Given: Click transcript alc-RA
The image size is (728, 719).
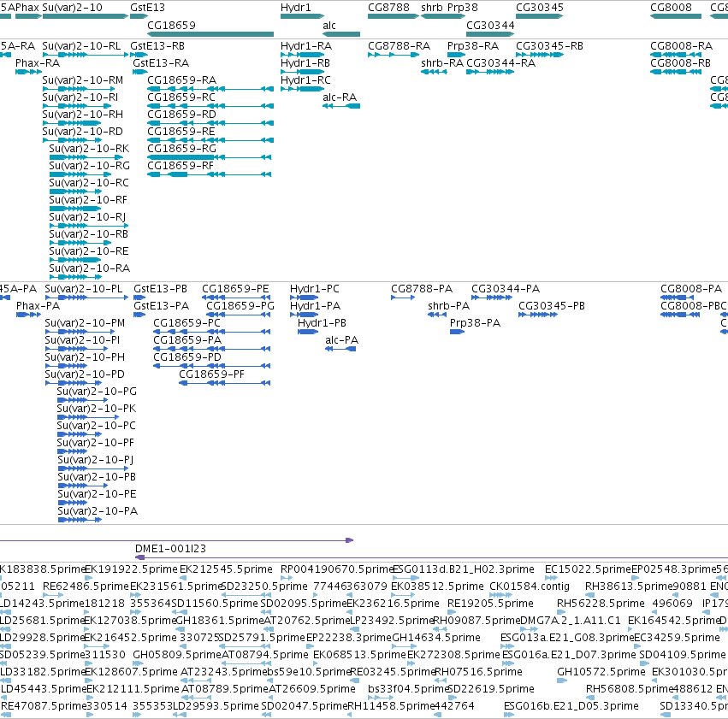Looking at the screenshot, I should click(341, 106).
